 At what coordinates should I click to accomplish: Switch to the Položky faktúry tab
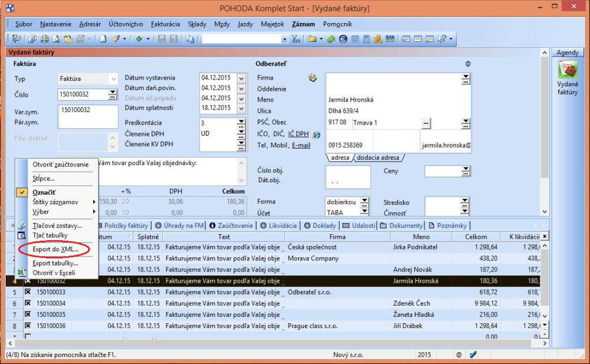123,225
